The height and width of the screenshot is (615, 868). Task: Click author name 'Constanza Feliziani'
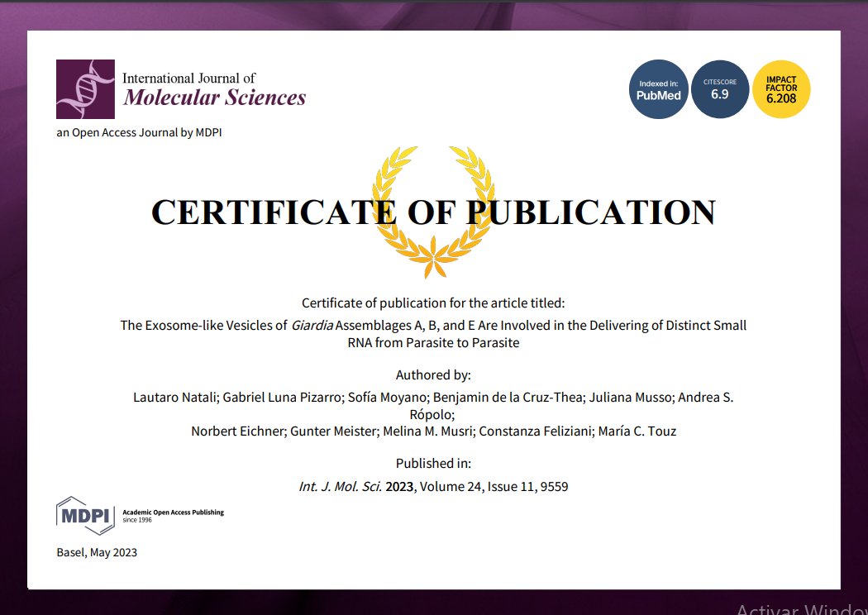[x=536, y=431]
